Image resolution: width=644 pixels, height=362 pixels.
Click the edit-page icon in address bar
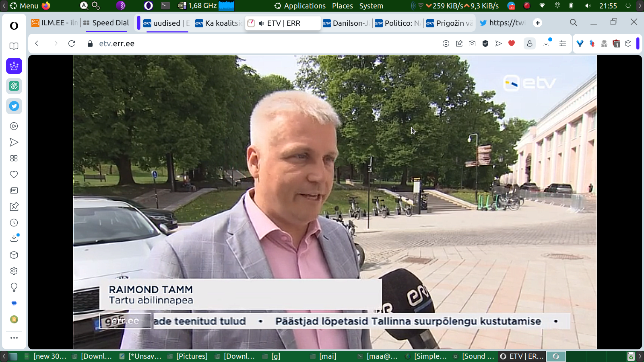click(459, 43)
